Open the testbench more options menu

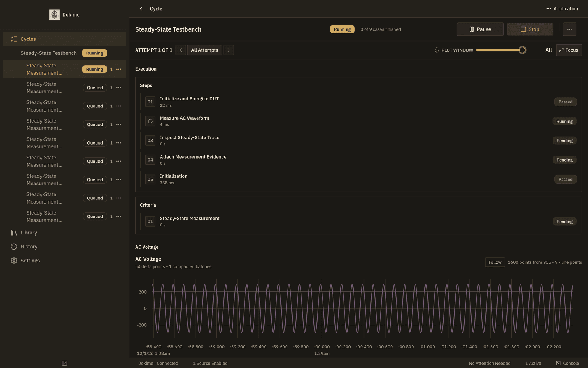pyautogui.click(x=569, y=29)
